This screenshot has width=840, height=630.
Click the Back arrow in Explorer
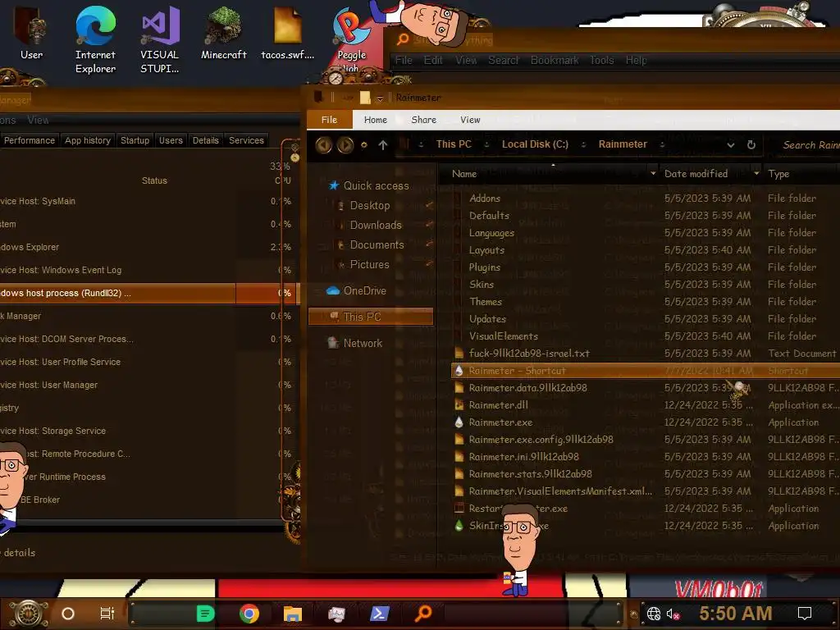coord(323,144)
